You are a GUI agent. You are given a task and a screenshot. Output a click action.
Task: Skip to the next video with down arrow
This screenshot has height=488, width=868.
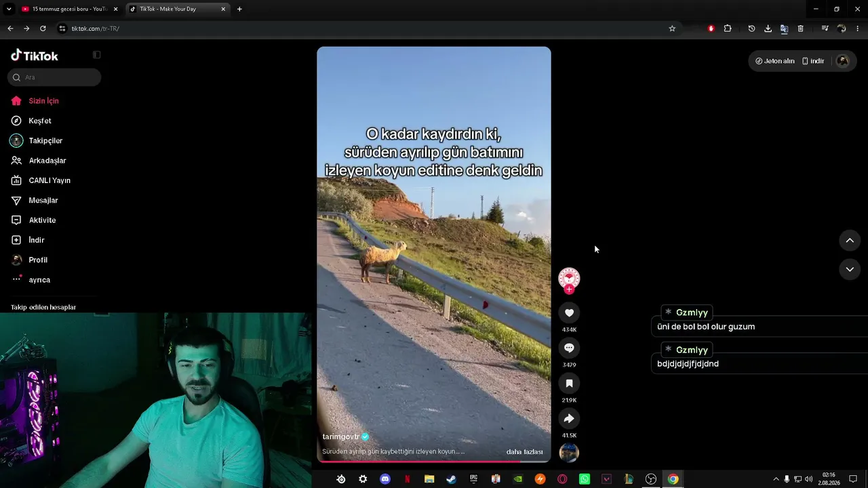click(850, 269)
